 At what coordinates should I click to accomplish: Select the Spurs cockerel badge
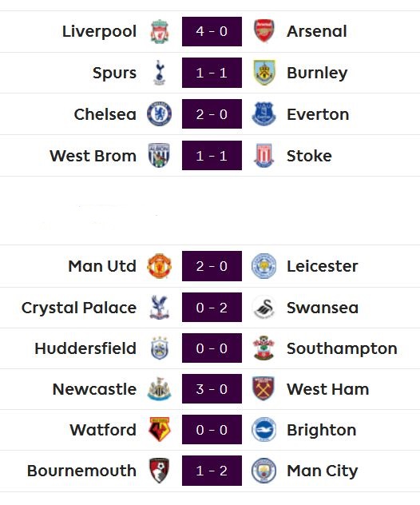coord(160,73)
